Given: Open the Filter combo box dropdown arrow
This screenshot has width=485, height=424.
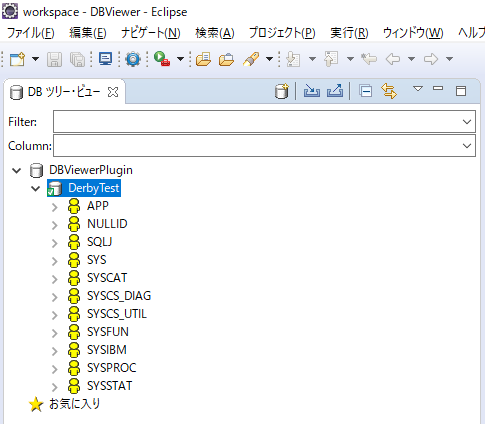Looking at the screenshot, I should 467,122.
